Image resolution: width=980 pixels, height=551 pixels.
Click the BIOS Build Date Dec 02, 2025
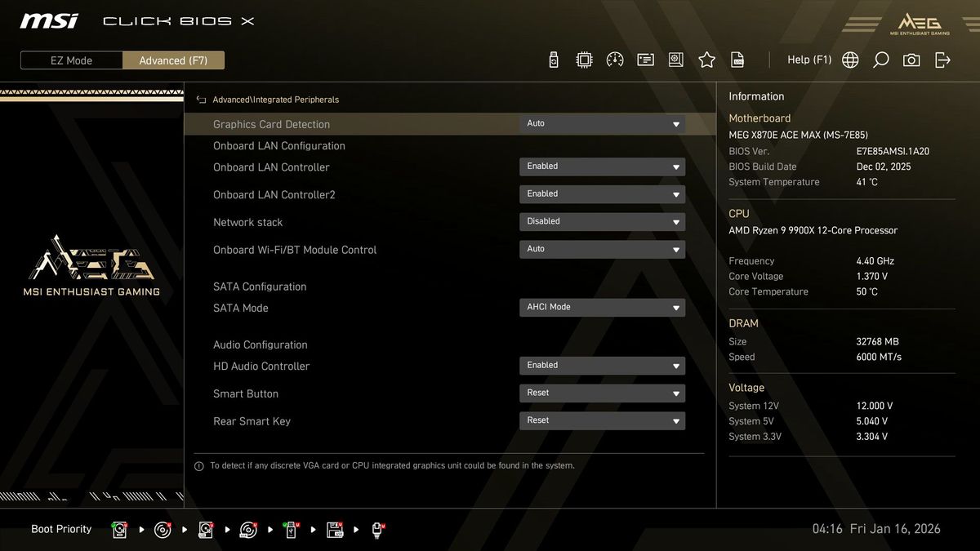click(884, 167)
